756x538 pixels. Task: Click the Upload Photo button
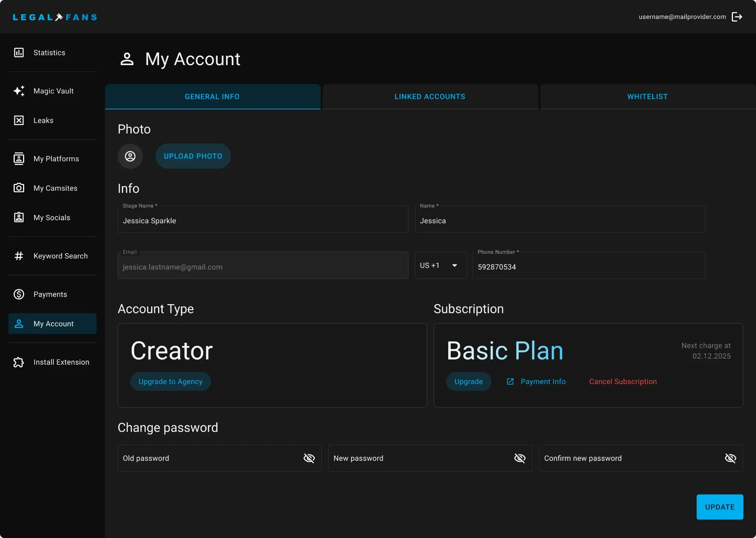point(193,156)
